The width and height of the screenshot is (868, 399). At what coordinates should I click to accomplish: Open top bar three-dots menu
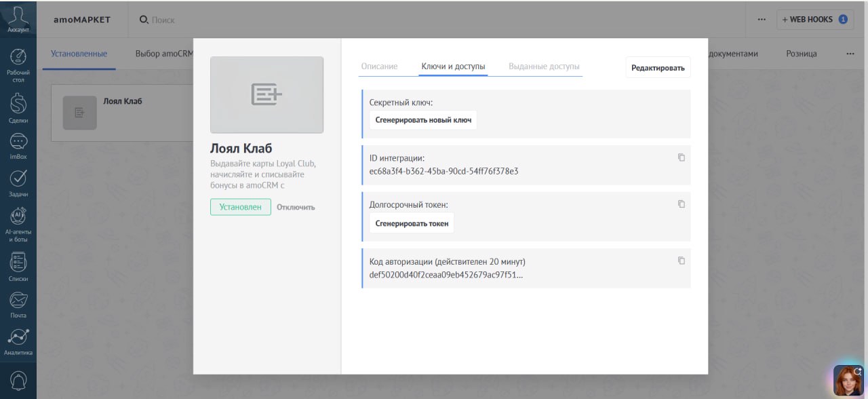pos(762,20)
